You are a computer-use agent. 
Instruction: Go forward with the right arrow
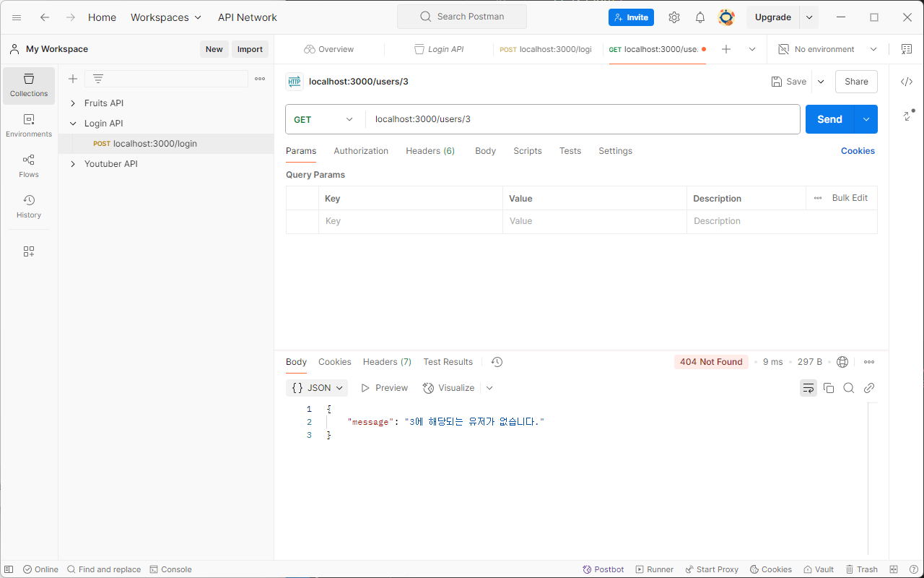click(70, 17)
